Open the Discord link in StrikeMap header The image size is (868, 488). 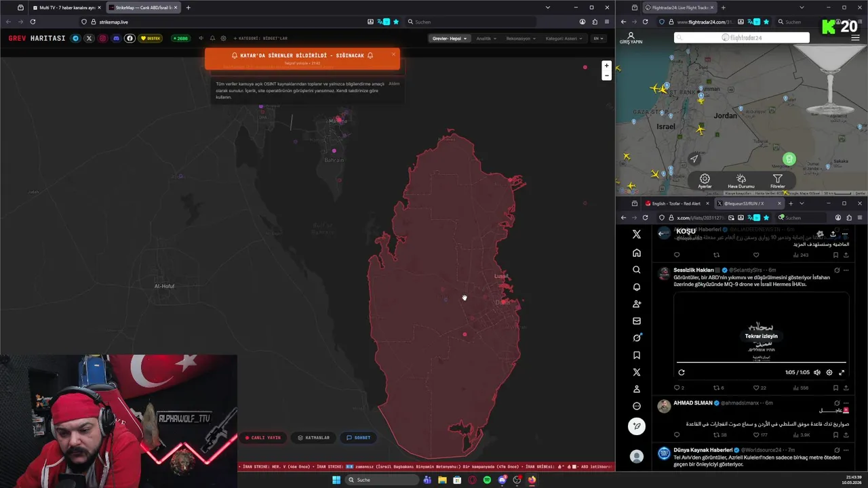coord(116,39)
